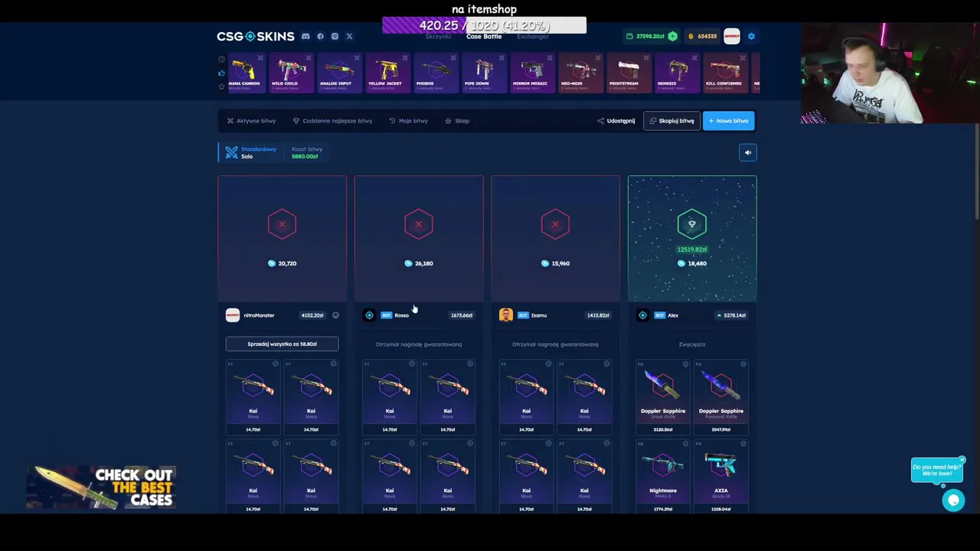Click Koszt bitwy 5880.00zł value

[305, 156]
